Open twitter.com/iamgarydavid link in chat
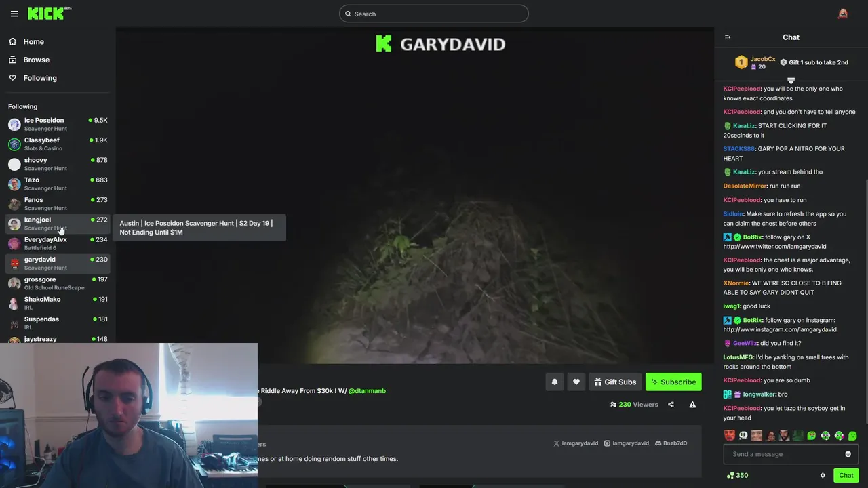This screenshot has height=488, width=868. 774,247
